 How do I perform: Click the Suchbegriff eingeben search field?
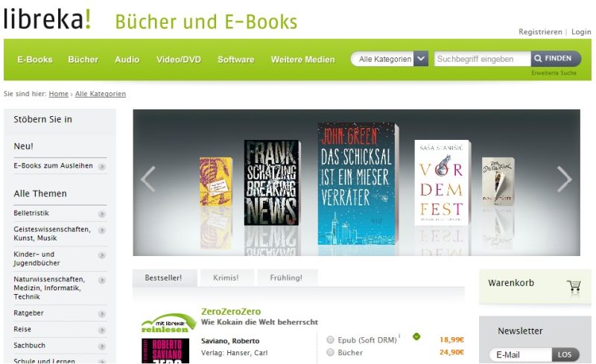pos(482,59)
